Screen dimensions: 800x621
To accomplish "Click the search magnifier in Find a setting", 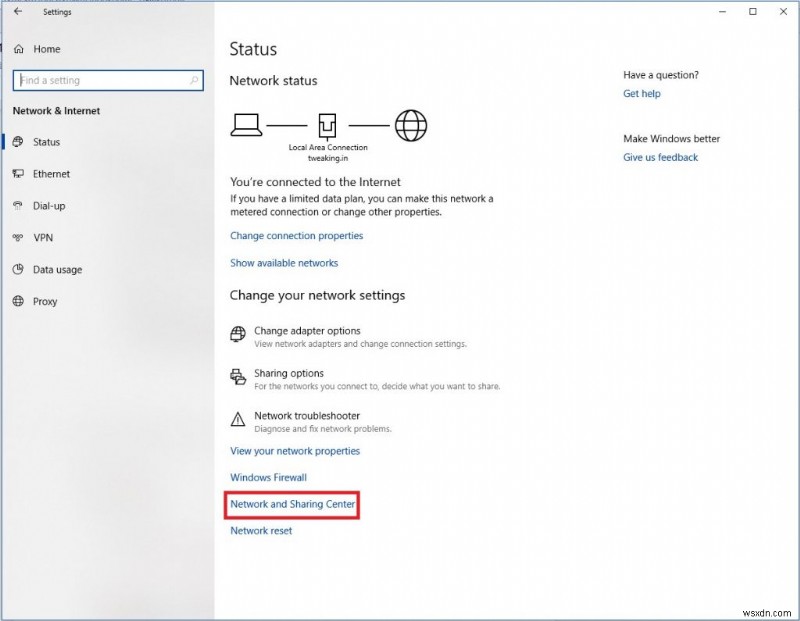I will pos(193,80).
